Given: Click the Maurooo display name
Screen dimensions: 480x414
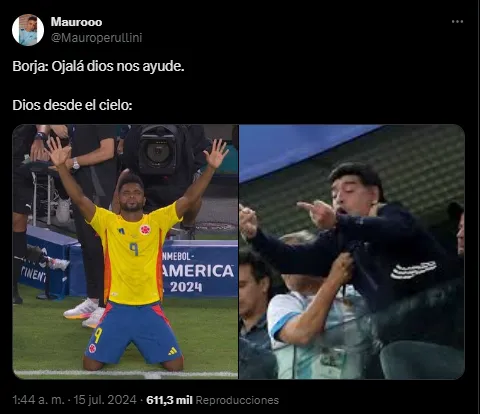Looking at the screenshot, I should (76, 22).
